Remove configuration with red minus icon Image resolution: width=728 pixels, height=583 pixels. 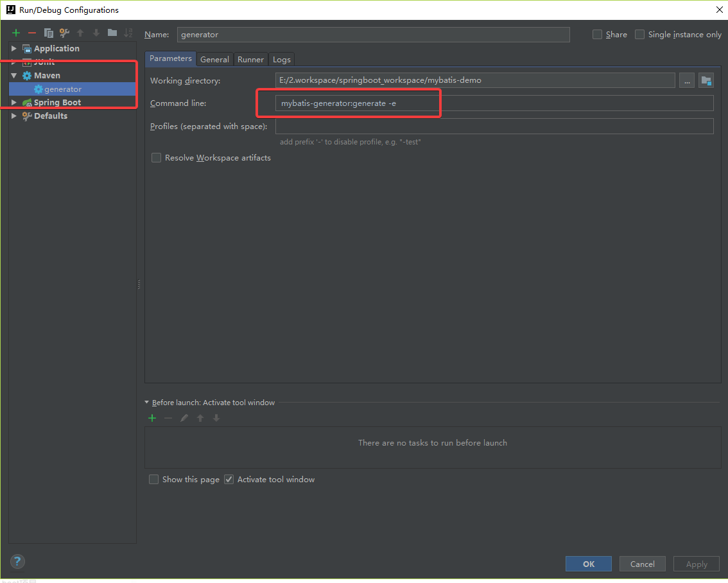32,33
